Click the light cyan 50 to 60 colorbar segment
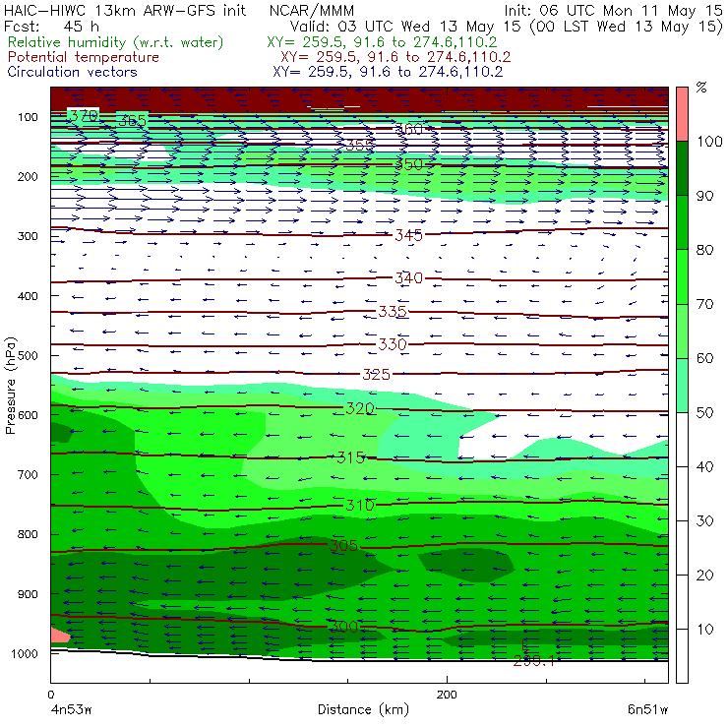This screenshot has height=728, width=728. coord(682,385)
